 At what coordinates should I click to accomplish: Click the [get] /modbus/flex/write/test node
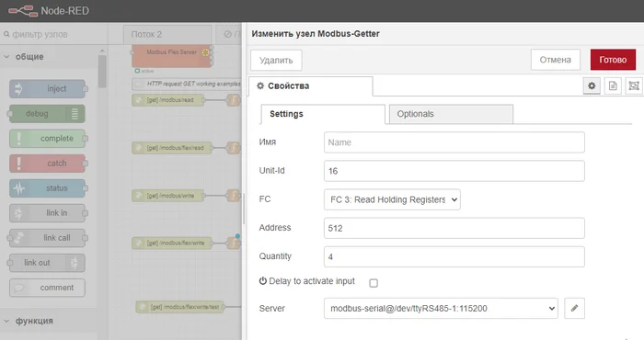(x=180, y=307)
